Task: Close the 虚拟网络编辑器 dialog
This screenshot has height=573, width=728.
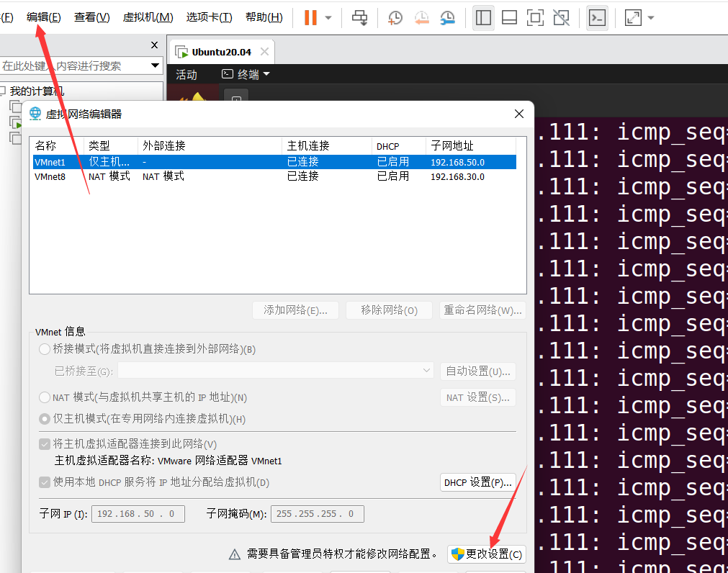Action: (x=519, y=114)
